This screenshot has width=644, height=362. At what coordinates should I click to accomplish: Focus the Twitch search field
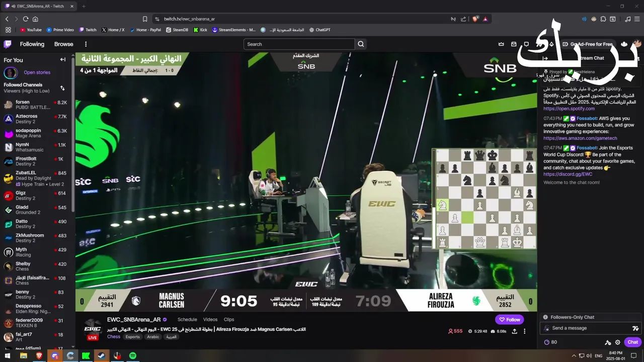tap(299, 44)
